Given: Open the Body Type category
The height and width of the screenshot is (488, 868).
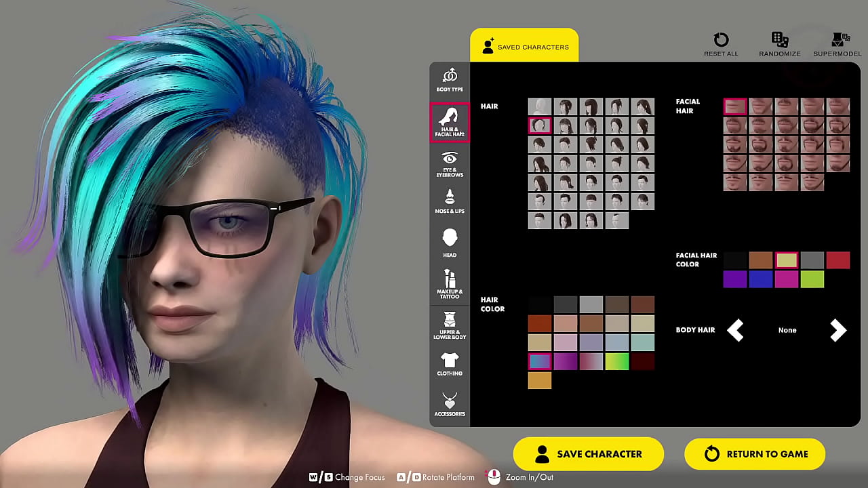Looking at the screenshot, I should (x=450, y=80).
